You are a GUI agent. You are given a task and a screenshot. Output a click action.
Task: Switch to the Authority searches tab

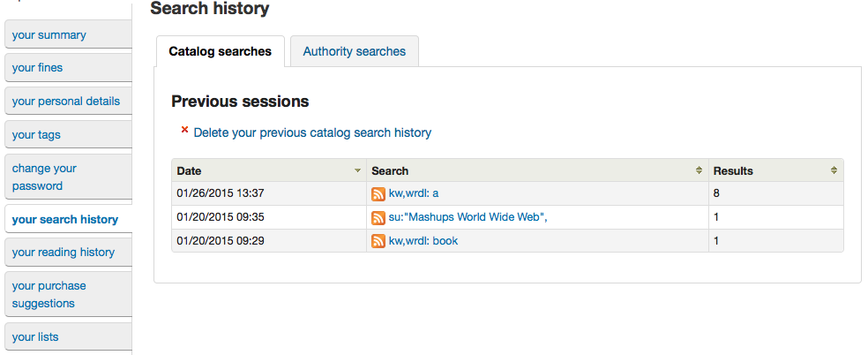pos(354,51)
